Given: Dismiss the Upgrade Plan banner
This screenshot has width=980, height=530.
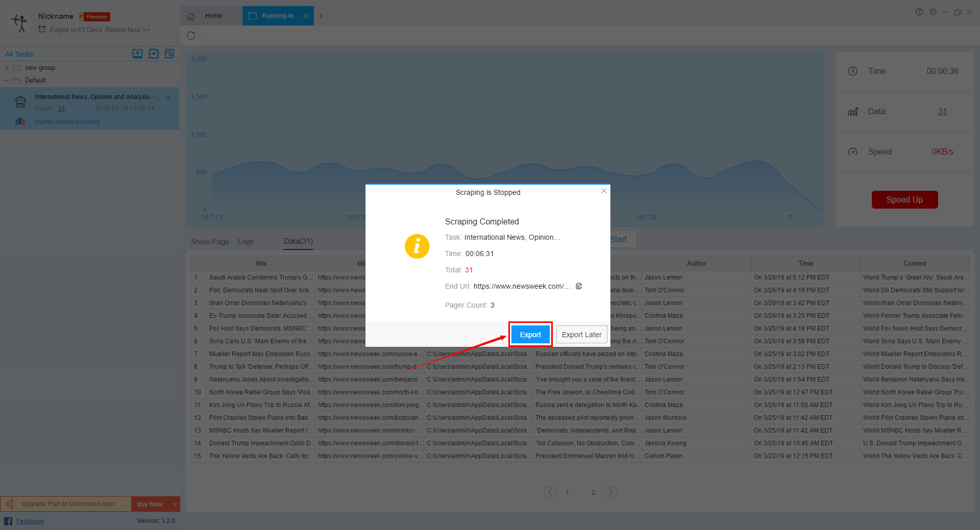Looking at the screenshot, I should point(175,504).
